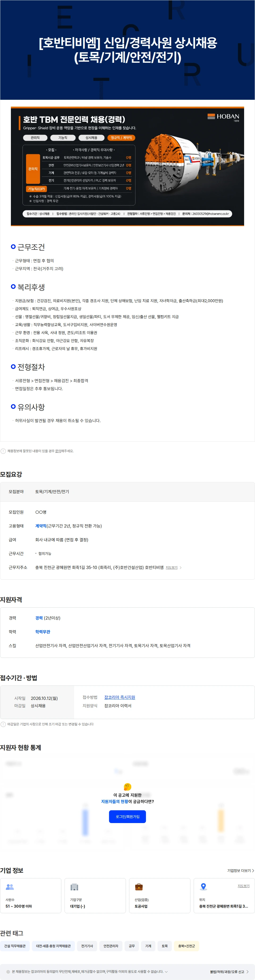Click the 상시채용 pill in the banner

pos(91,138)
